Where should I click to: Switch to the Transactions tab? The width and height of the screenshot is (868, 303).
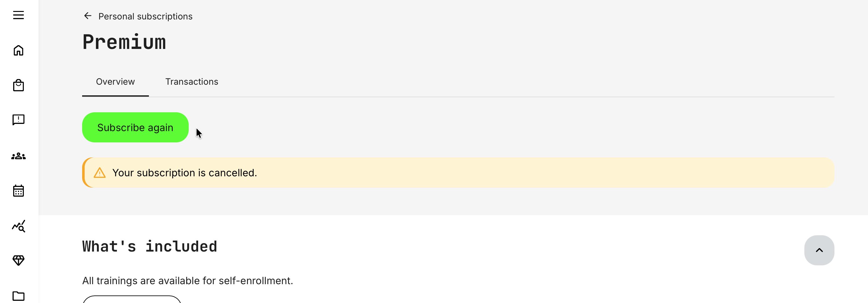coord(192,82)
